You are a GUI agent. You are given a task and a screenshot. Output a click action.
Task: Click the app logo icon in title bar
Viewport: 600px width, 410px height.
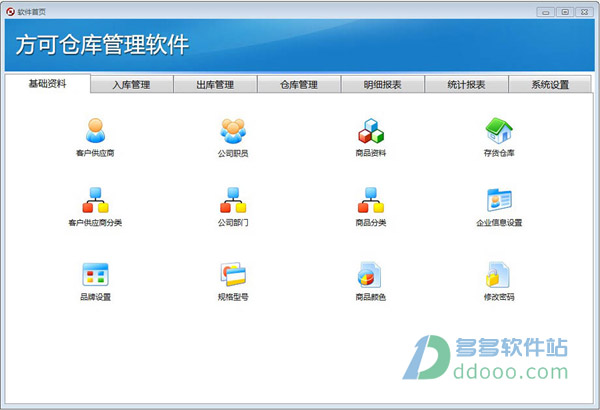pos(10,12)
